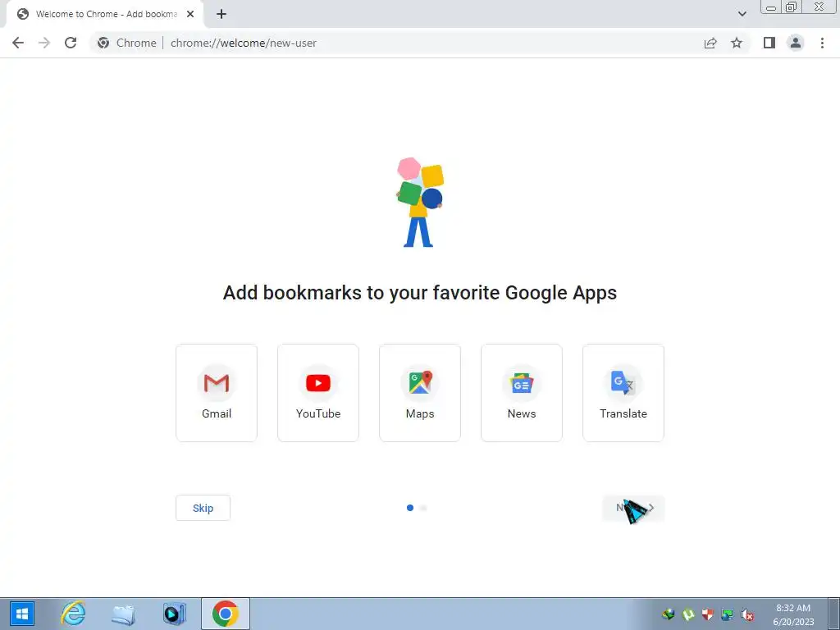Click the taskbar clock showing 8:32 AM
This screenshot has height=630, width=840.
click(793, 614)
